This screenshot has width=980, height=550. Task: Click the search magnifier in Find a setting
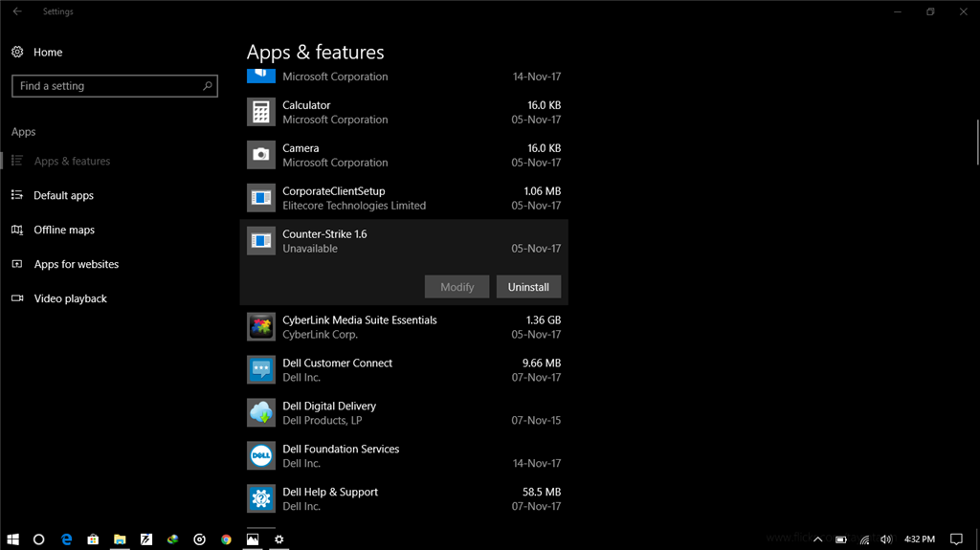(x=208, y=86)
